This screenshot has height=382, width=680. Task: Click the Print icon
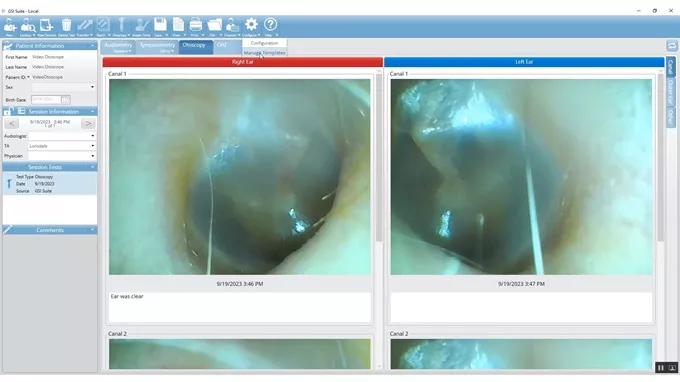196,25
